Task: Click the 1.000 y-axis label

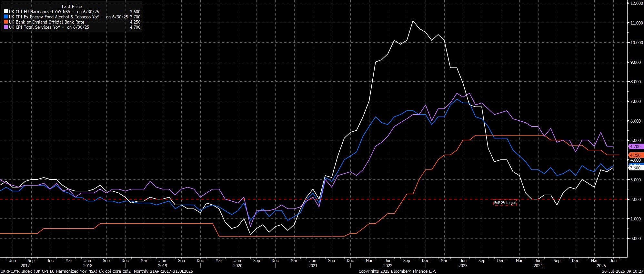Action: tap(635, 219)
